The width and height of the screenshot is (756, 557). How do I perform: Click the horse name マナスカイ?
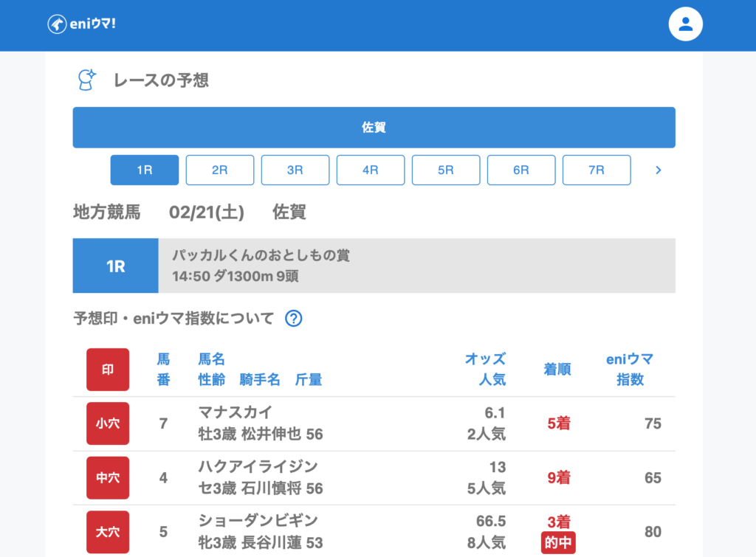click(236, 412)
